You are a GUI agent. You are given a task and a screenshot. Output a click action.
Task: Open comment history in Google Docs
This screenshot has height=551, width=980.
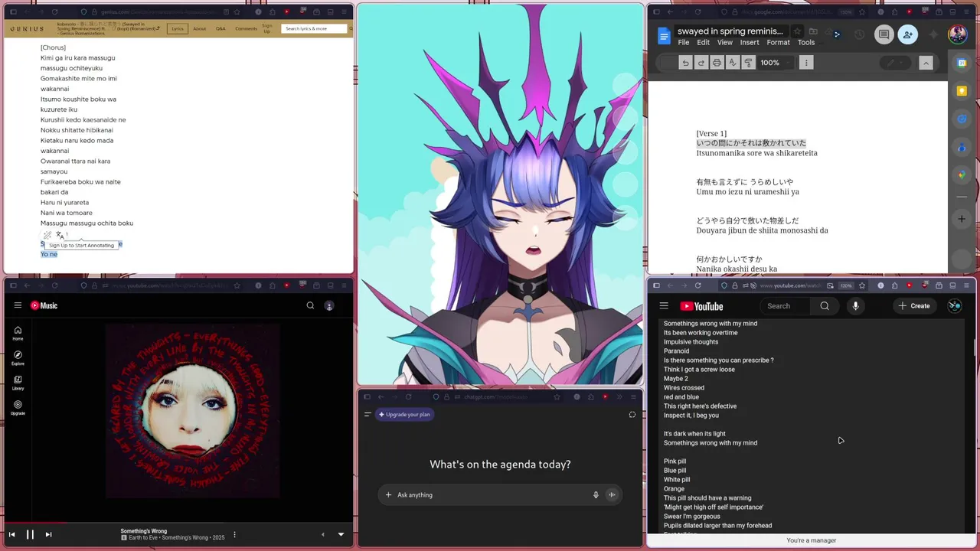(x=859, y=34)
